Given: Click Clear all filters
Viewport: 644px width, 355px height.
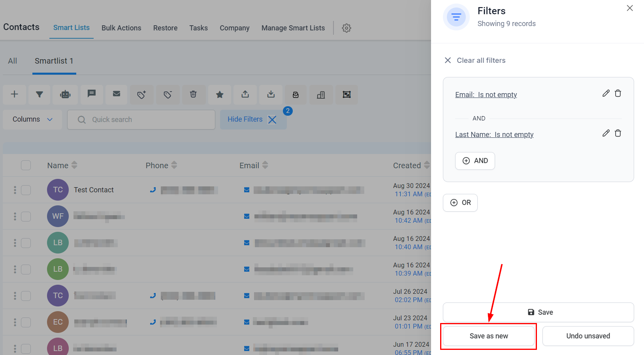Looking at the screenshot, I should [x=475, y=60].
